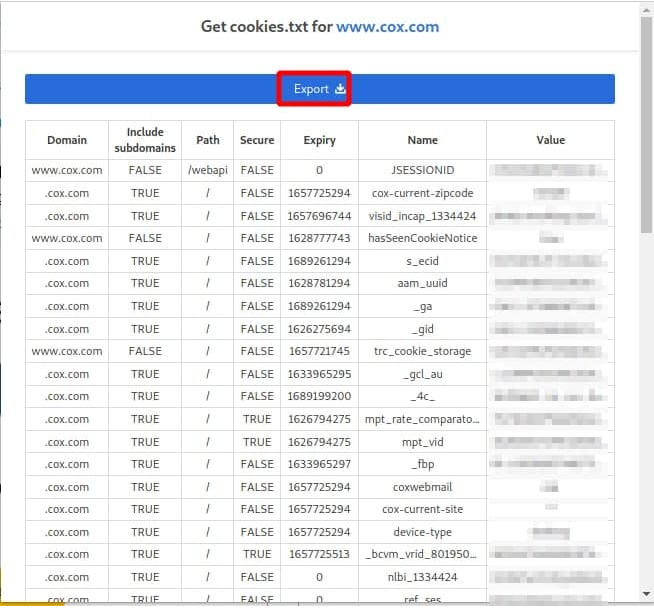Click expiry value 1633965295
This screenshot has width=654, height=608.
click(319, 374)
